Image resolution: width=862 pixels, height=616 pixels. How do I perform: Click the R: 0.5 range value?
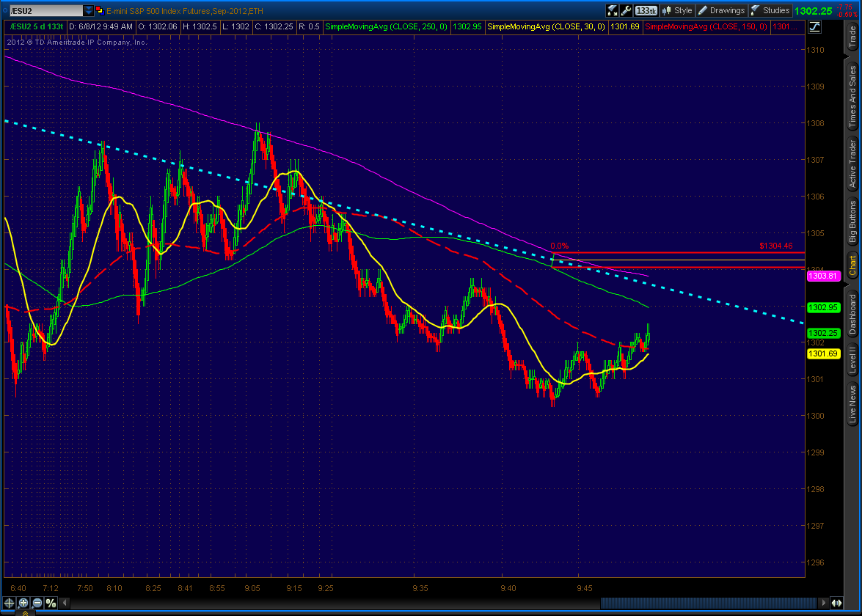pos(309,26)
